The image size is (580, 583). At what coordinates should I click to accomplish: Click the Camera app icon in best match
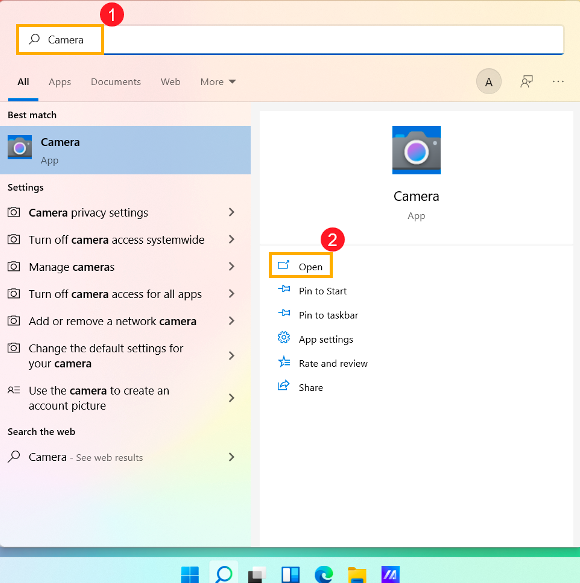(20, 147)
